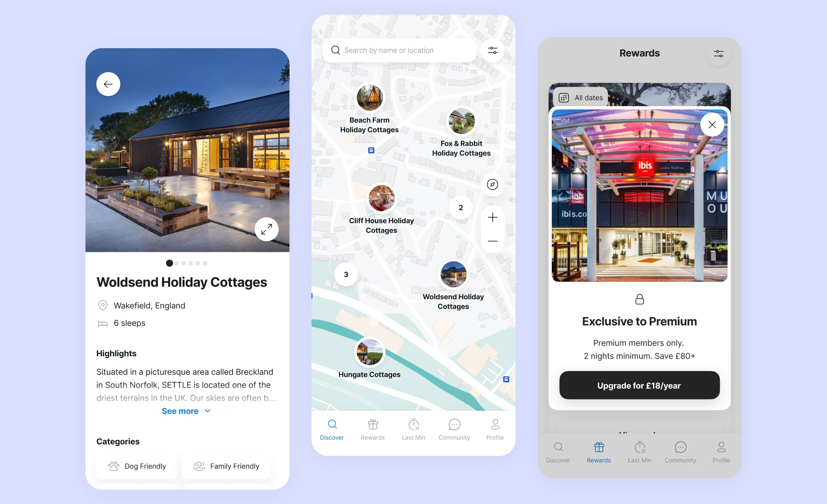827x504 pixels.
Task: Tap the back arrow icon on cottage detail
Action: (109, 84)
